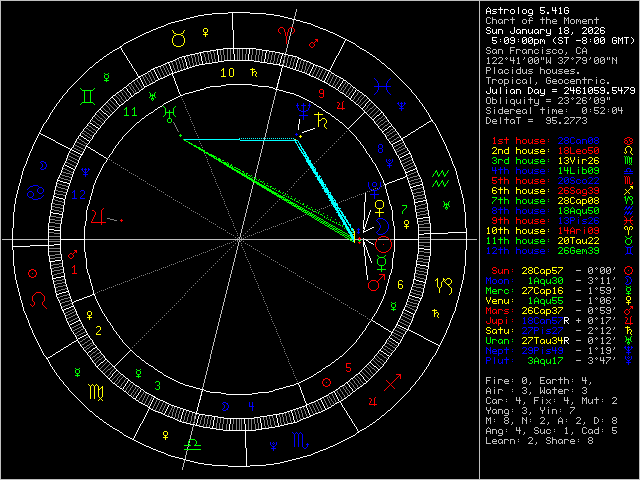Viewport: 640px width, 480px height.
Task: Select the large yellow Saturn symbol beside Neptune
Action: (321, 120)
